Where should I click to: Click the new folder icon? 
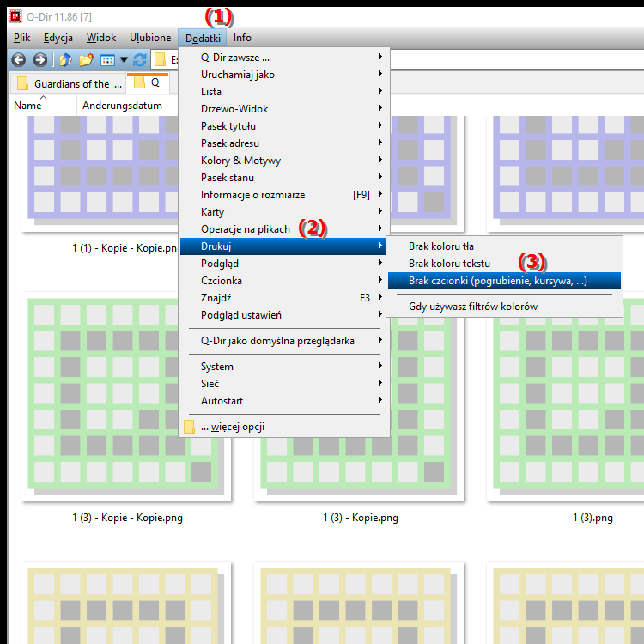coord(86,60)
